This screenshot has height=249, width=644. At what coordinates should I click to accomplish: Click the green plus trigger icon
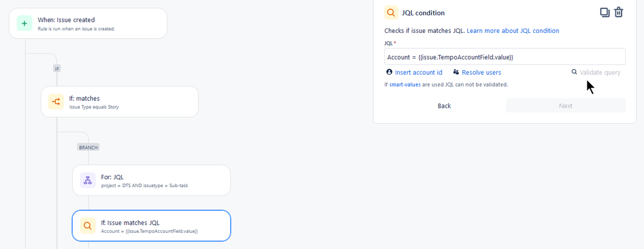(24, 23)
